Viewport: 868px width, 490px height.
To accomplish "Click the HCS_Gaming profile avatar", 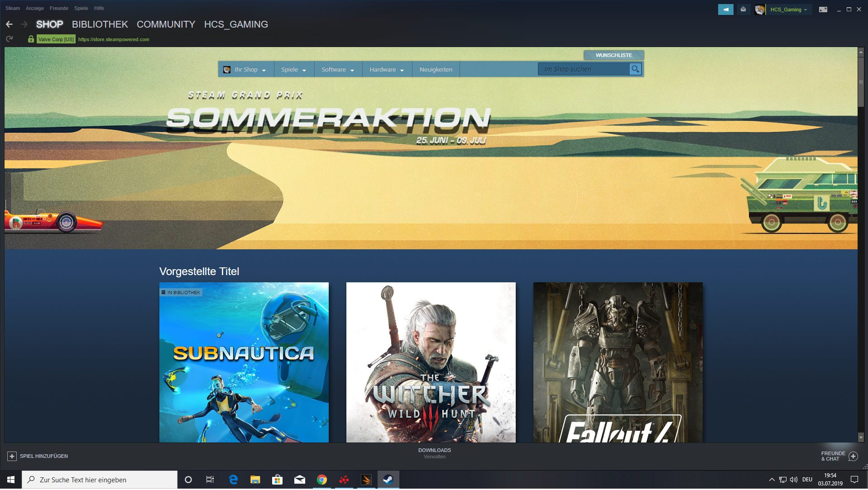I will 759,10.
